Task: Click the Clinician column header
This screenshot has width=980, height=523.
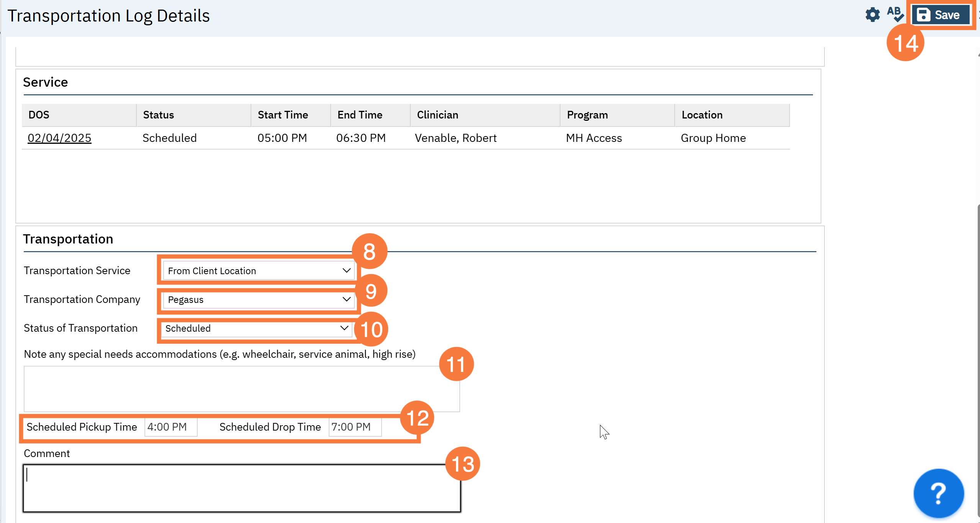Action: 438,115
